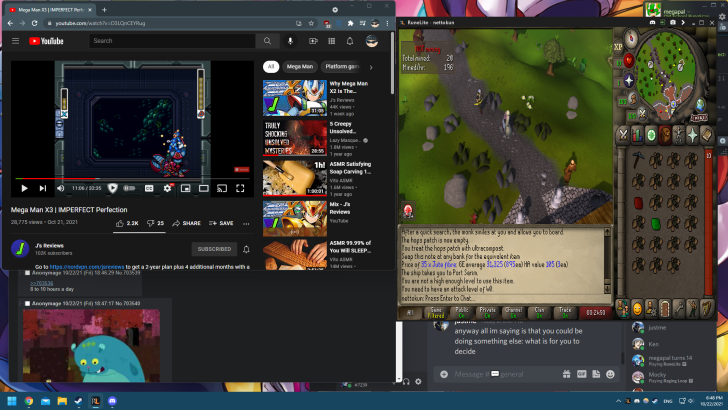This screenshot has height=410, width=728.
Task: Open RuneLite Skills tab
Action: tap(637, 135)
